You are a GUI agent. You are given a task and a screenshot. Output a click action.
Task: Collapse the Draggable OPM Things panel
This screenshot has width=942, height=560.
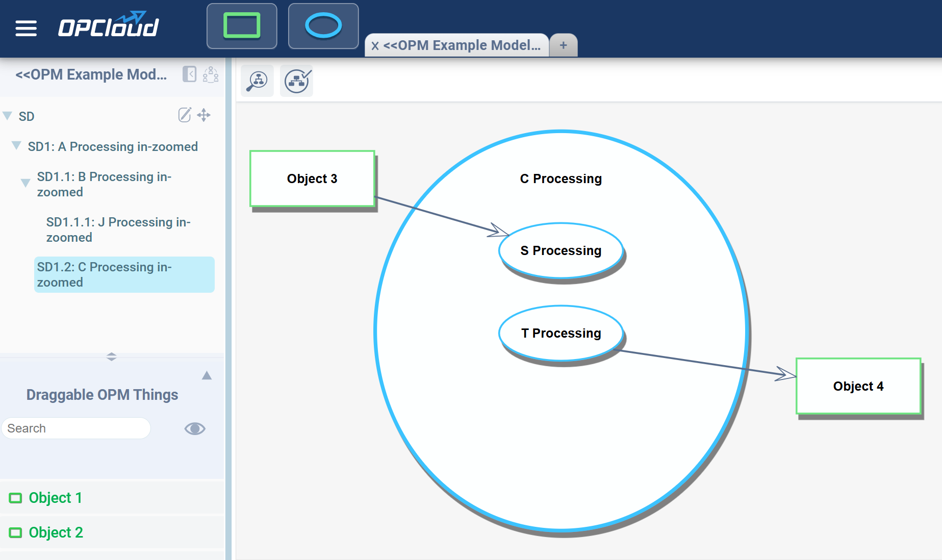click(x=207, y=376)
